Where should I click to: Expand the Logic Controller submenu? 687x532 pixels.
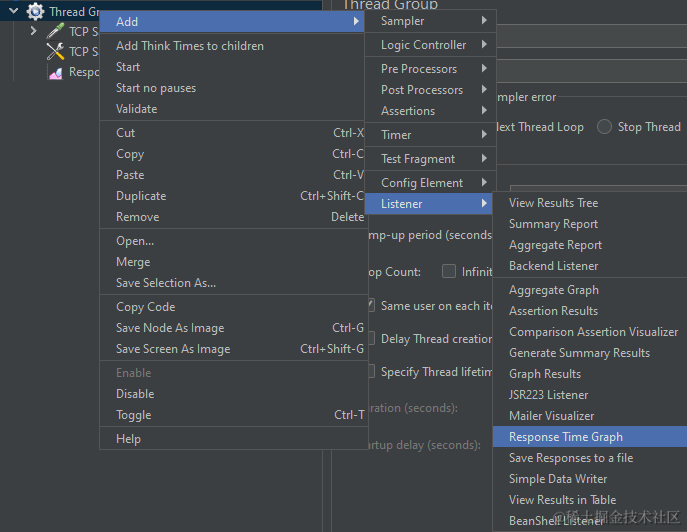pyautogui.click(x=430, y=45)
